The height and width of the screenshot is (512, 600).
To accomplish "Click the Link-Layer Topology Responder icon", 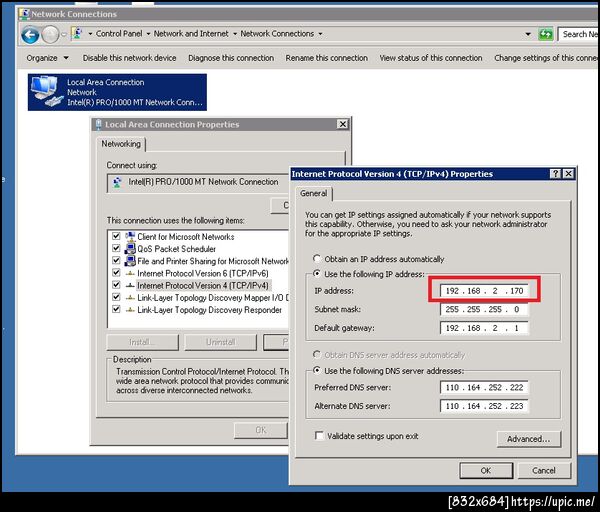I will coord(130,310).
